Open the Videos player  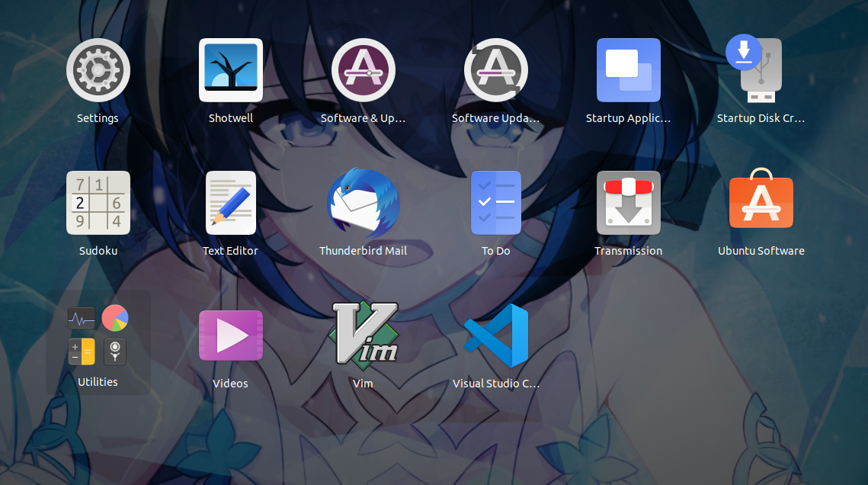[230, 335]
